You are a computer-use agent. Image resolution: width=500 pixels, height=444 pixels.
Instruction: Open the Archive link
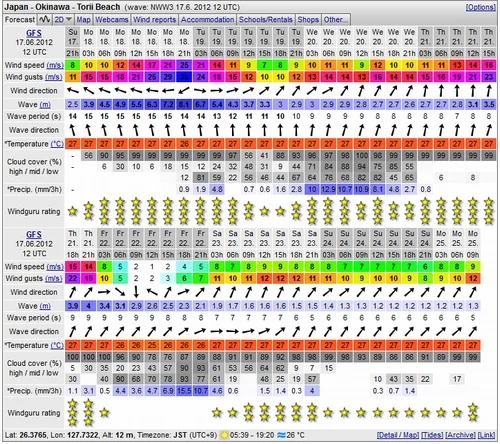(x=460, y=435)
